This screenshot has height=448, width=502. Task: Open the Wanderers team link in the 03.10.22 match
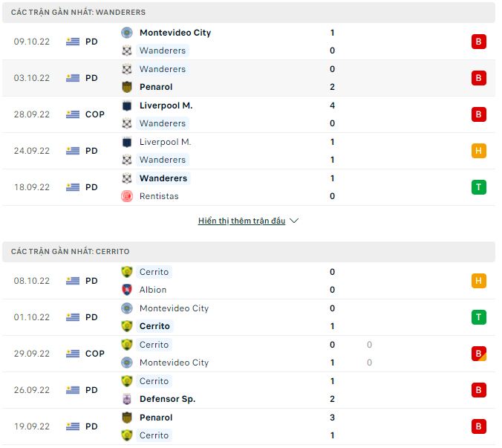(163, 69)
